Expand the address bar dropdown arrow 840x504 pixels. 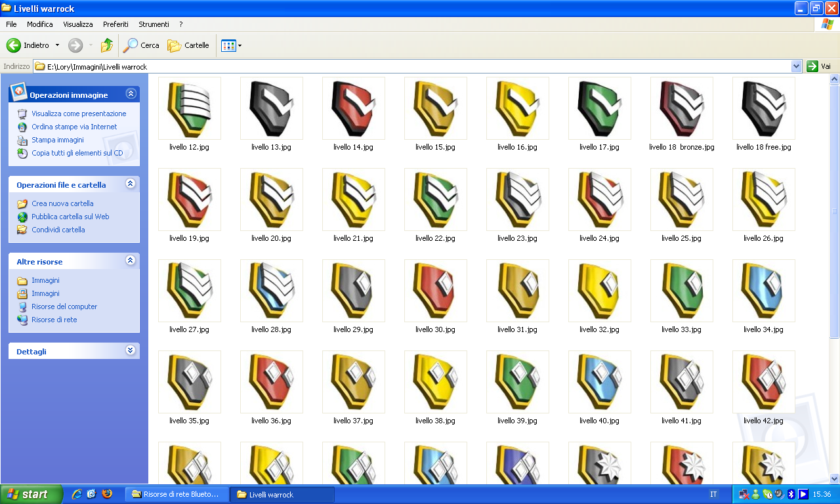pyautogui.click(x=797, y=66)
